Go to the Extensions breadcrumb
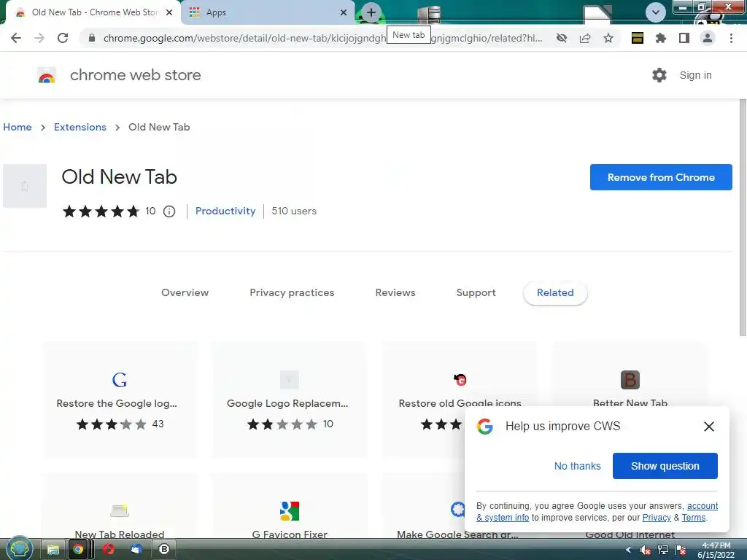The width and height of the screenshot is (747, 560). click(x=80, y=127)
